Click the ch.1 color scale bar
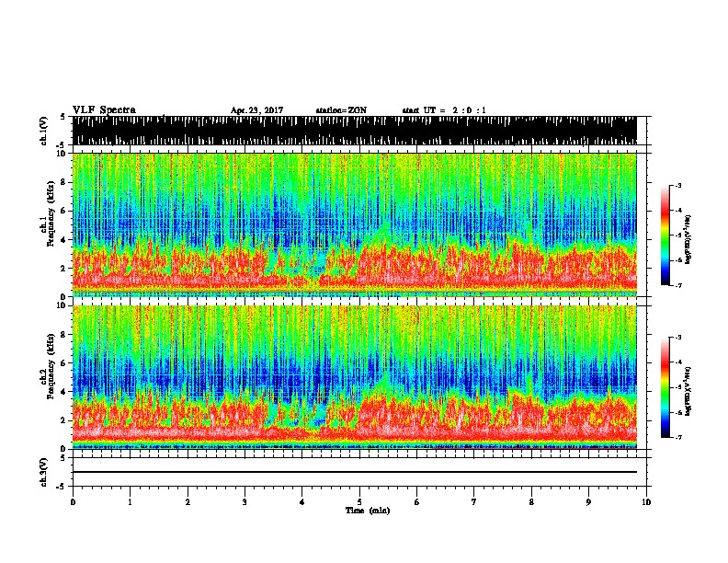 [x=665, y=236]
